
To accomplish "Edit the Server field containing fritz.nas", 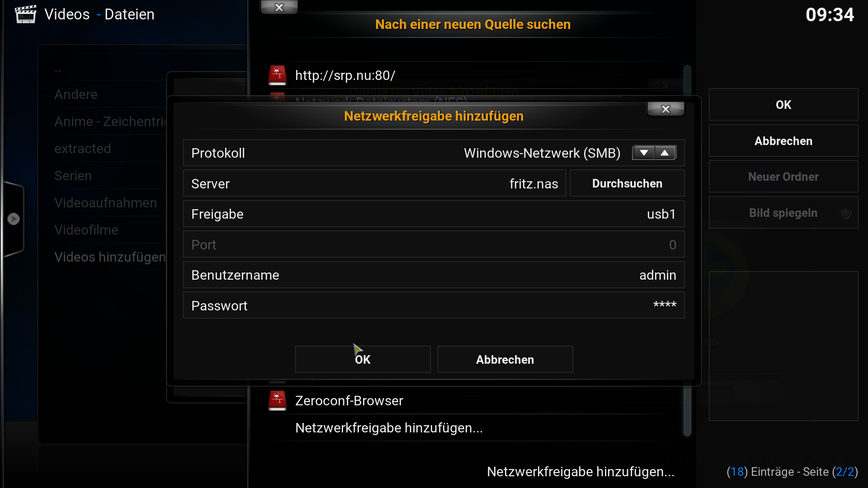I will tap(374, 183).
